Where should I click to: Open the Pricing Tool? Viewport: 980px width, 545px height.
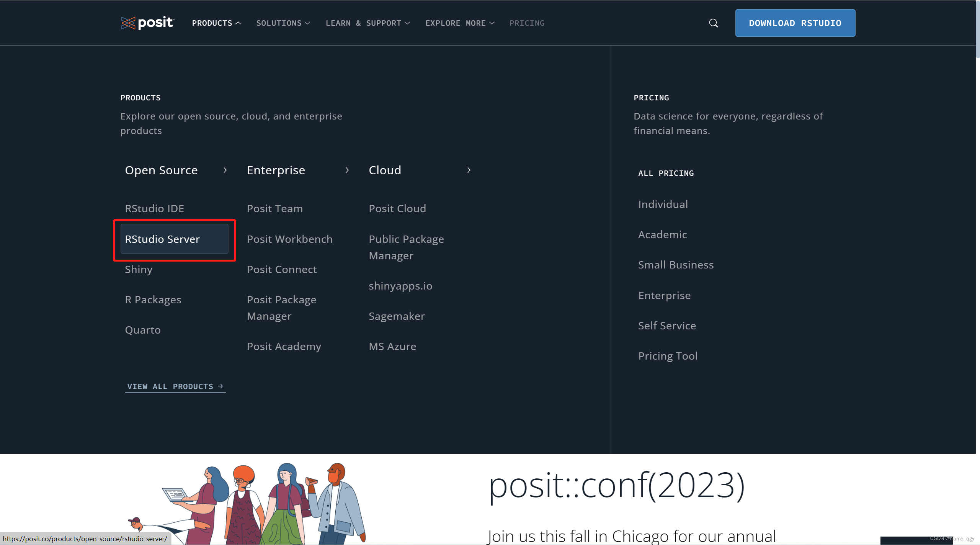(x=668, y=356)
